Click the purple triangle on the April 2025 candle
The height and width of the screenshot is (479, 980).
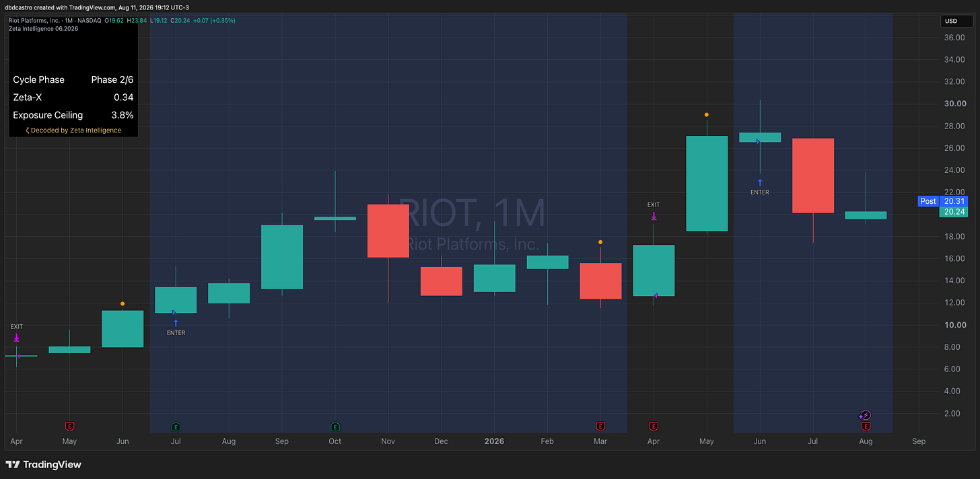[18, 356]
